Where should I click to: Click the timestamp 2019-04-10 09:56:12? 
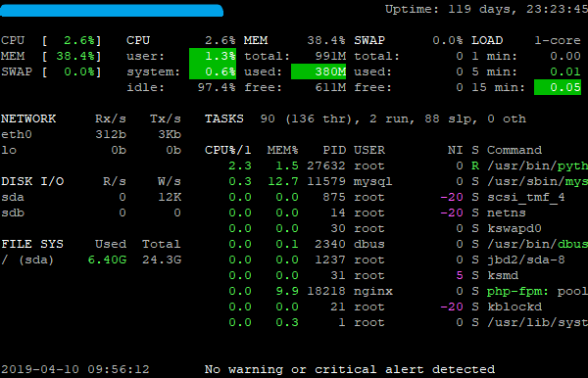coord(75,370)
